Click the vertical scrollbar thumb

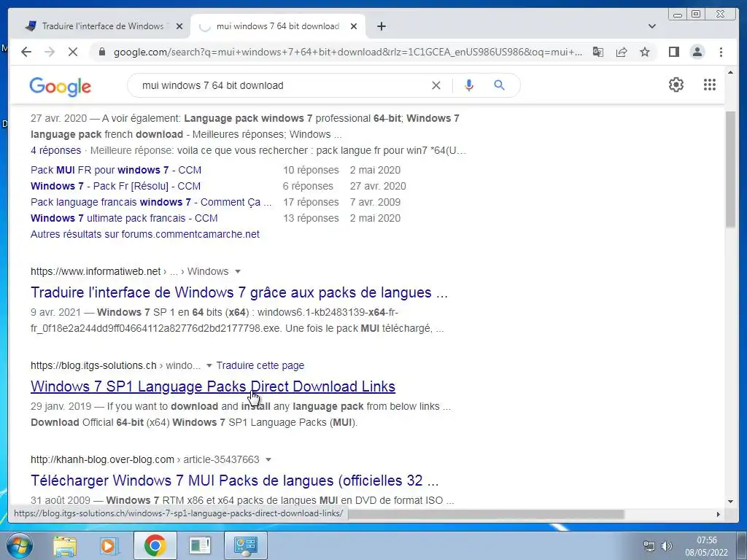pyautogui.click(x=730, y=169)
